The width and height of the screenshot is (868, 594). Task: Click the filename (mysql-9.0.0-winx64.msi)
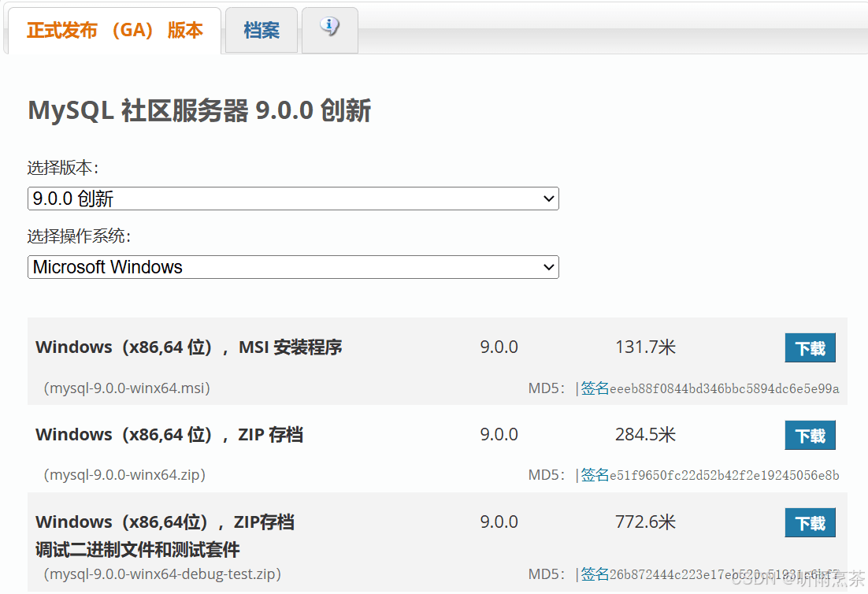[x=127, y=388]
